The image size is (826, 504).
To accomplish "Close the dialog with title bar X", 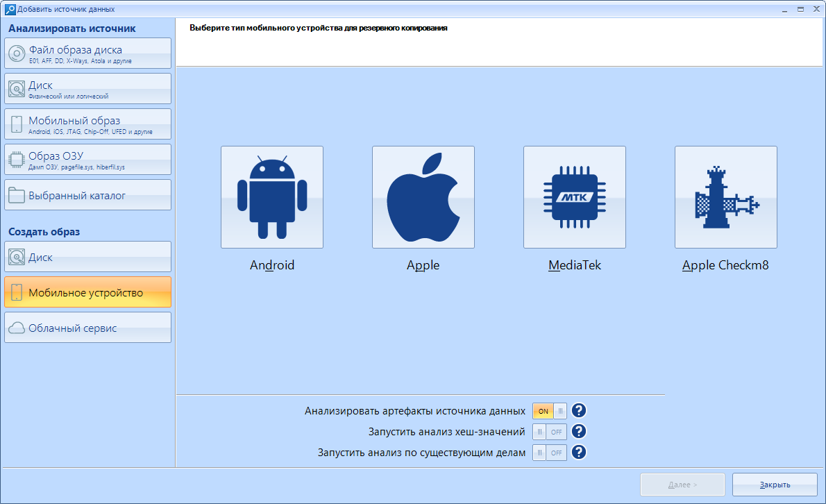I will [x=816, y=9].
